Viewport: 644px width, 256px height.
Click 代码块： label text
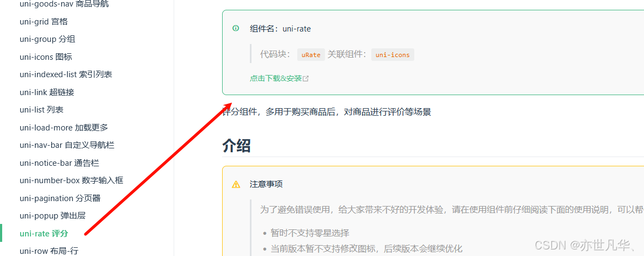coord(275,54)
